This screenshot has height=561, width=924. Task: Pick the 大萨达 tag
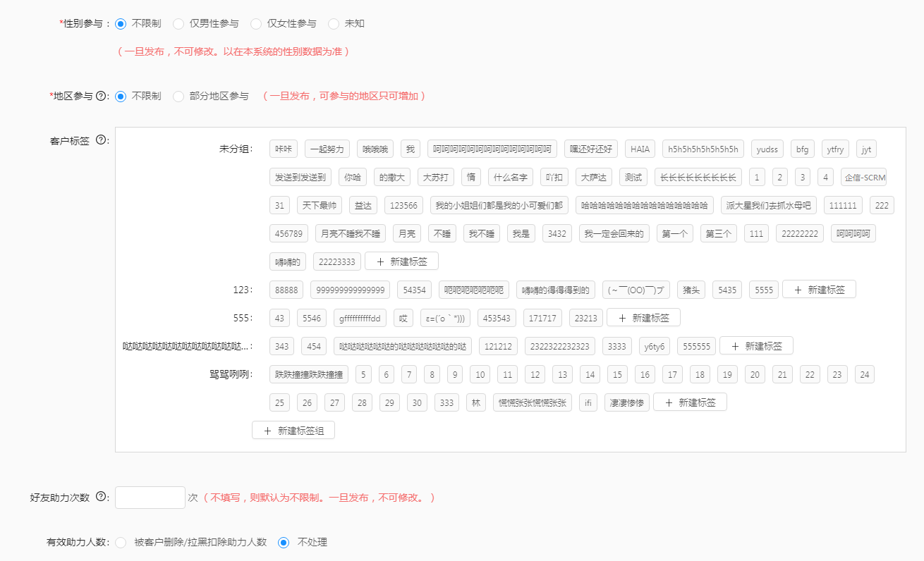594,177
